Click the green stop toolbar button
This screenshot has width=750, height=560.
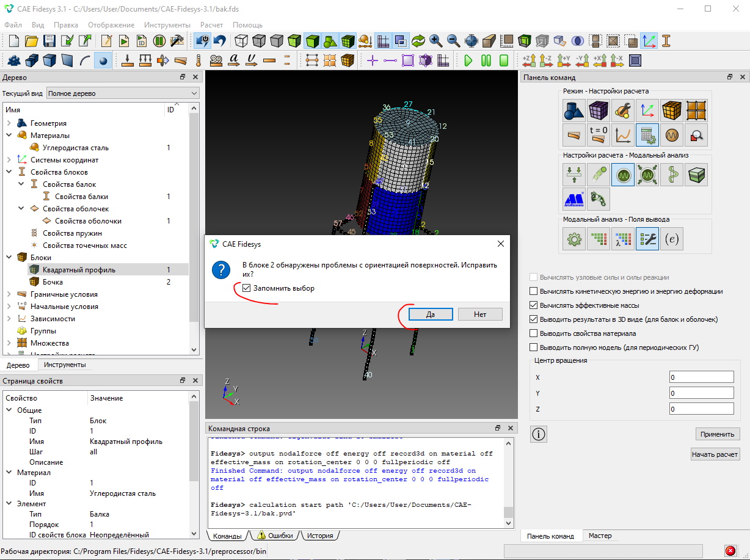click(x=504, y=60)
